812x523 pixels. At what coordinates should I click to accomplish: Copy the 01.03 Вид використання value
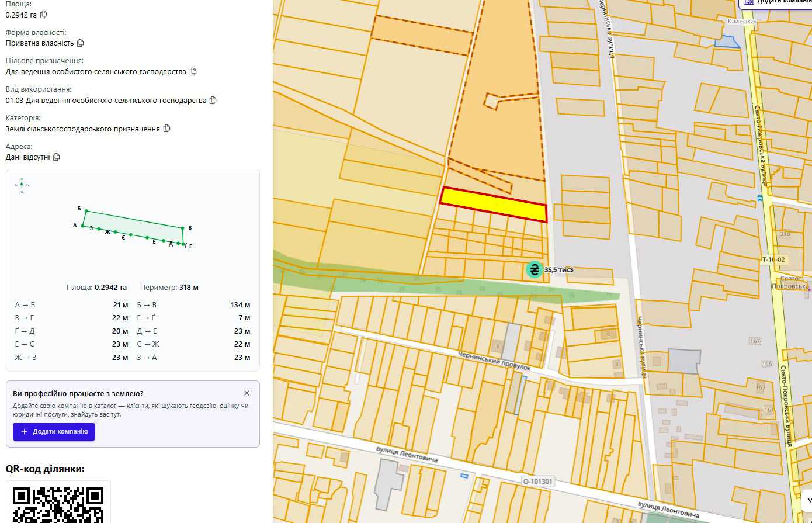pos(213,100)
